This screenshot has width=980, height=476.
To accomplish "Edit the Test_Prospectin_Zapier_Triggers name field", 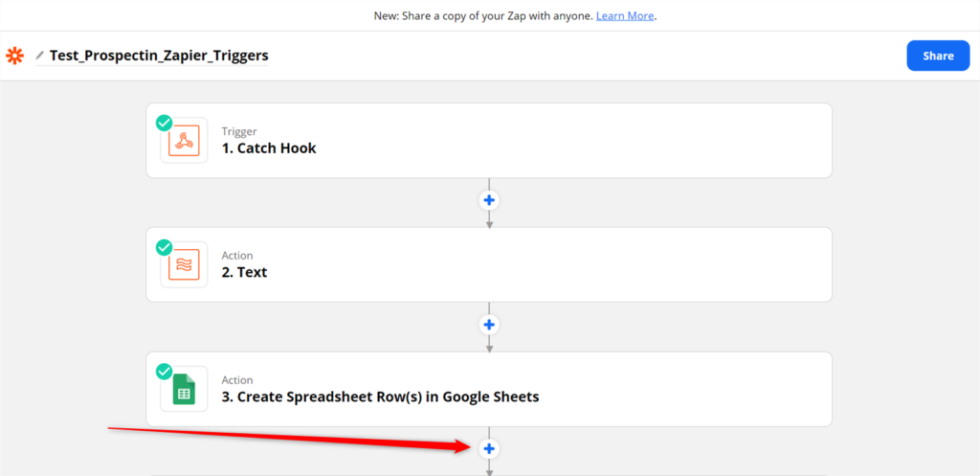I will tap(160, 56).
